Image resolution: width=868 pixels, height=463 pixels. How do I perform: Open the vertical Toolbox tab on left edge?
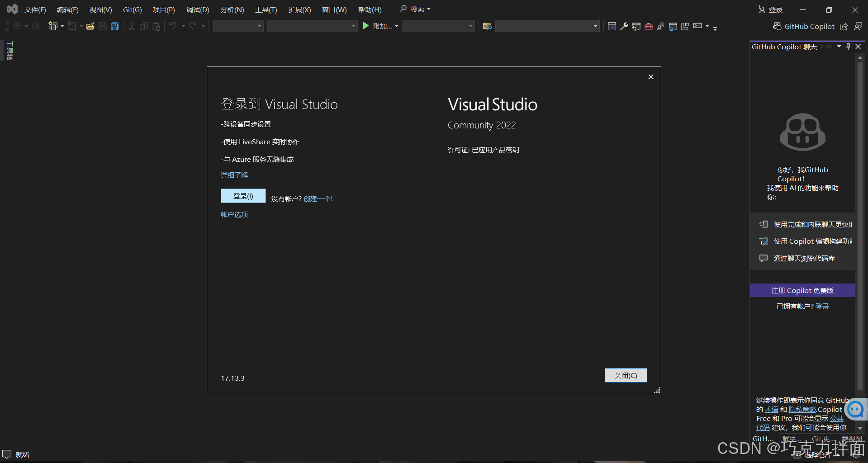(9, 51)
